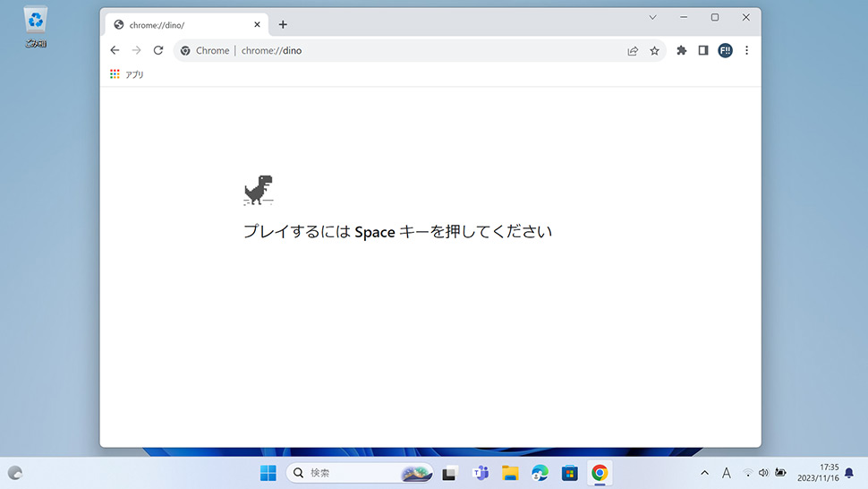Open the clock showing 17:35
This screenshot has width=868, height=489.
click(818, 473)
